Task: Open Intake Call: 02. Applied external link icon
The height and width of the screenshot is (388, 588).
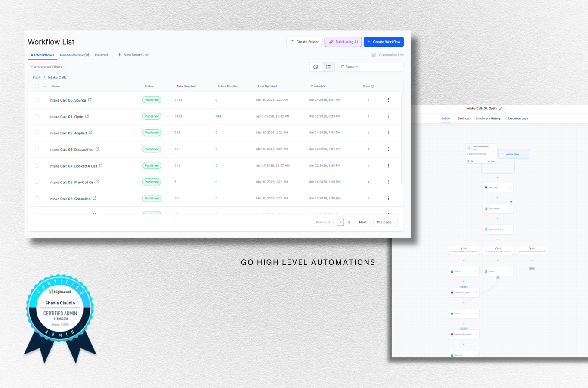Action: pyautogui.click(x=90, y=133)
